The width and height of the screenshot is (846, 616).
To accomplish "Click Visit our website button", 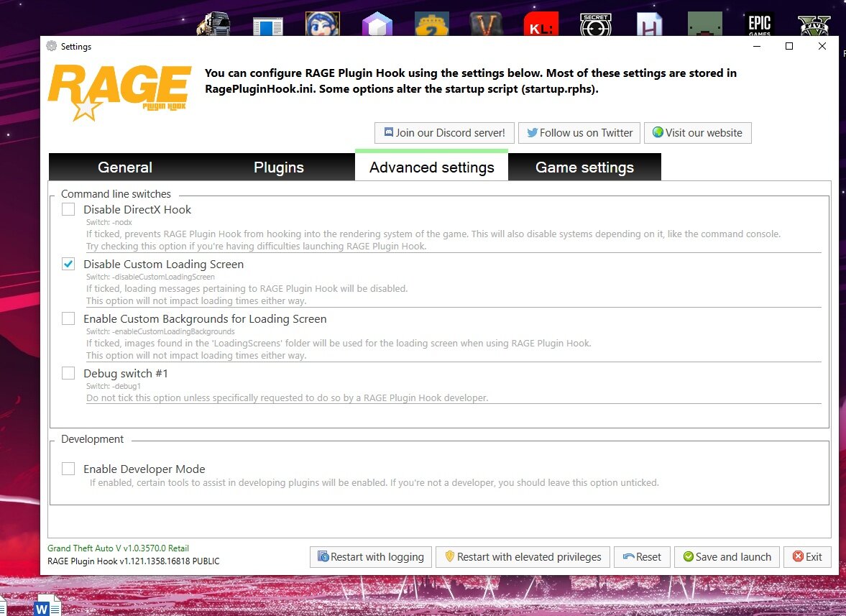I will click(698, 133).
